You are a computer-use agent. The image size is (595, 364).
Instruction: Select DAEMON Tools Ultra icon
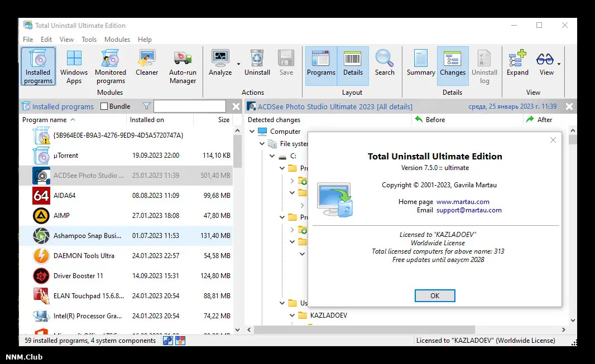click(x=41, y=256)
